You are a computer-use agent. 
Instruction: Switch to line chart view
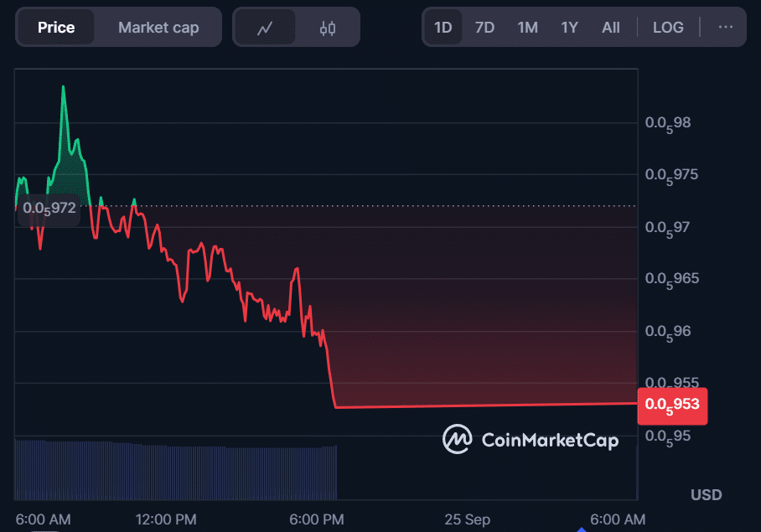pyautogui.click(x=265, y=28)
